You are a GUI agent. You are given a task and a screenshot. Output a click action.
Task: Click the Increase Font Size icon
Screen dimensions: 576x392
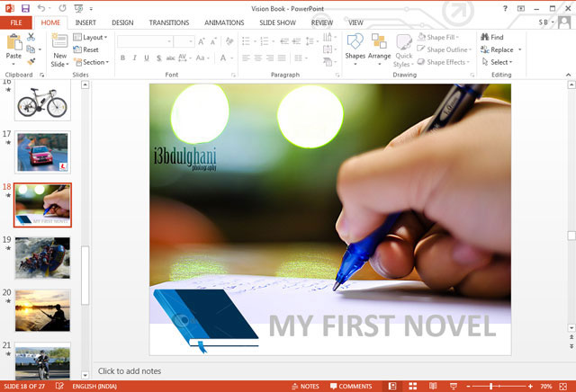[x=202, y=41]
